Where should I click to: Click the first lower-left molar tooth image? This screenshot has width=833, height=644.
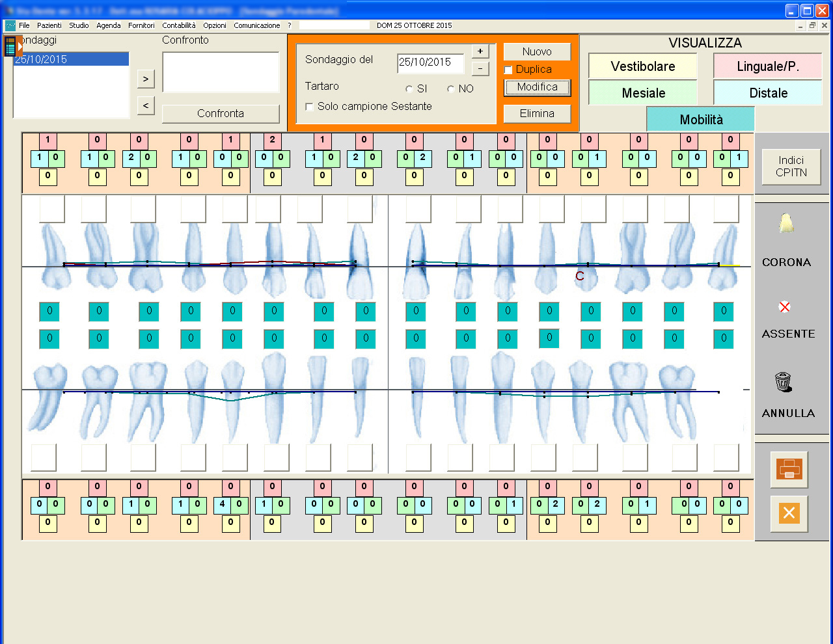pyautogui.click(x=49, y=398)
